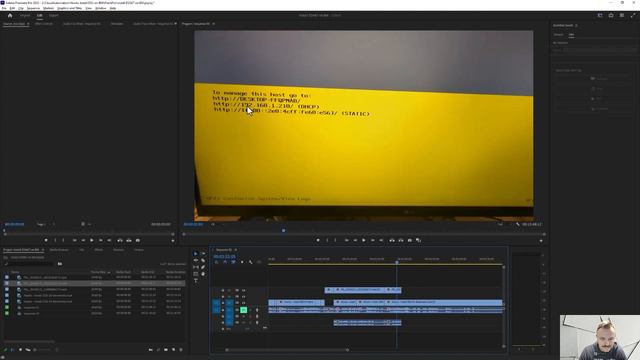
Task: Play the clip in the Source monitor
Action: tap(92, 240)
